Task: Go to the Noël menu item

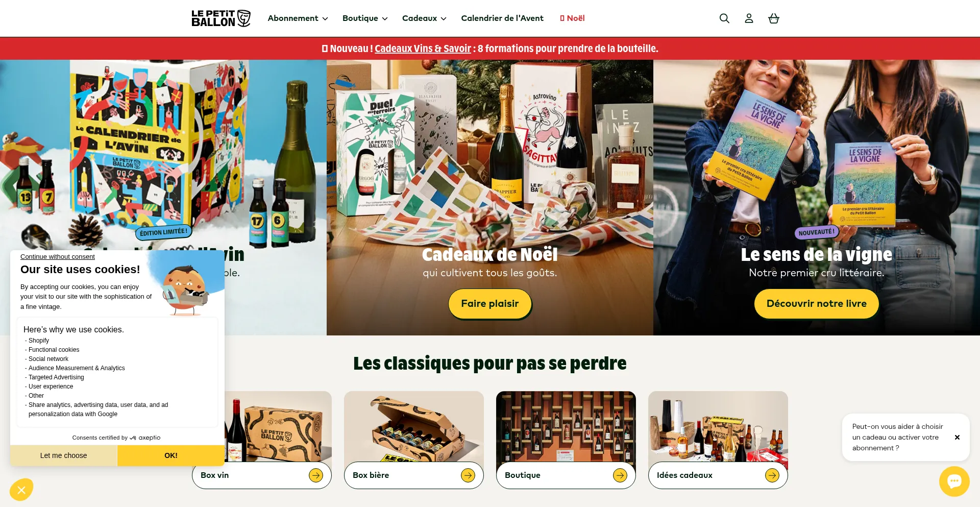Action: click(572, 18)
